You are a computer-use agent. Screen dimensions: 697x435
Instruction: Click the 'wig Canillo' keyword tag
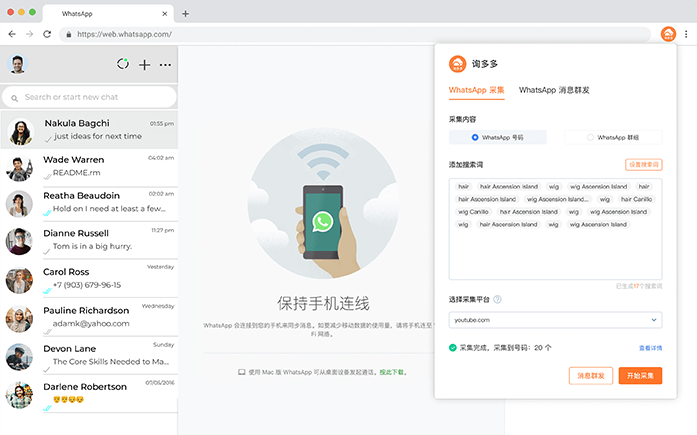pos(473,212)
